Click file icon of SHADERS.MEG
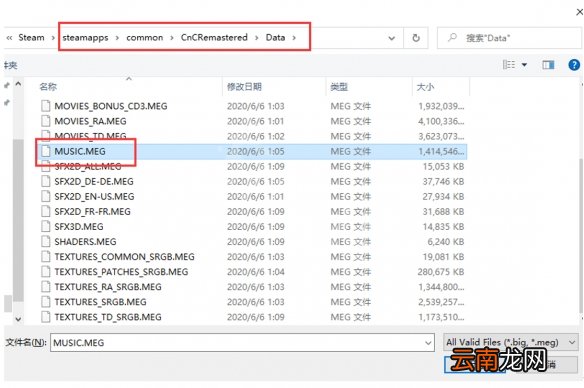Viewport: 584px width, 388px height. 45,242
